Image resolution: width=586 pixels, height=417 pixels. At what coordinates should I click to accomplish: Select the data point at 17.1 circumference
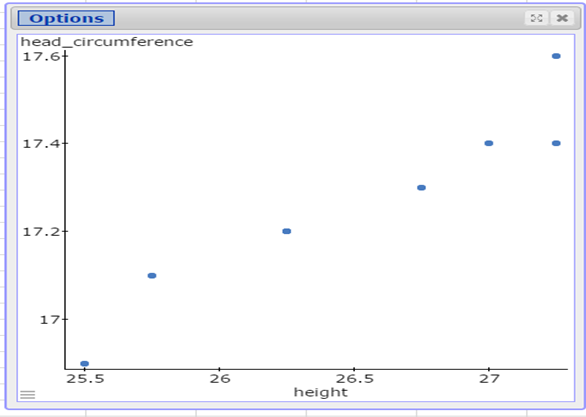tap(152, 276)
